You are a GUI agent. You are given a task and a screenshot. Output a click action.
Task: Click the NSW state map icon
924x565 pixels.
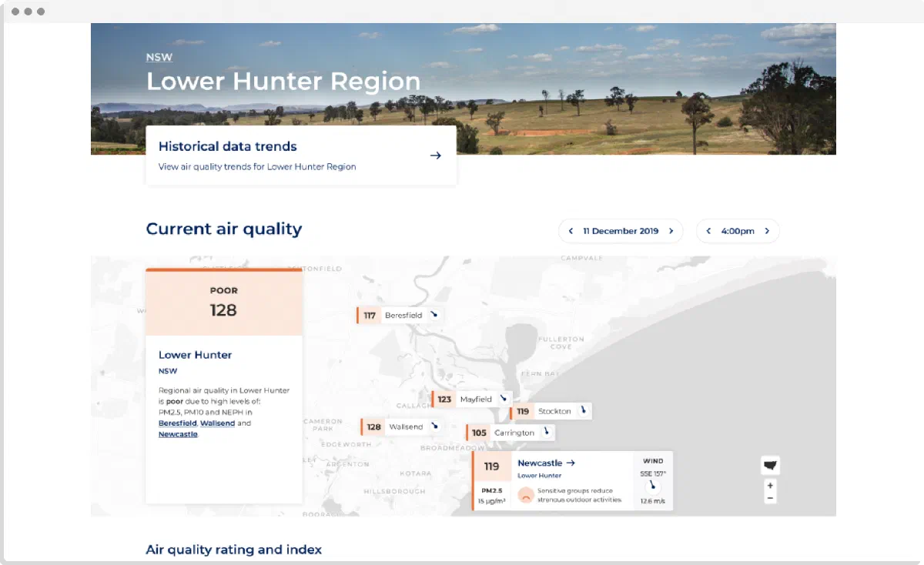click(x=770, y=466)
